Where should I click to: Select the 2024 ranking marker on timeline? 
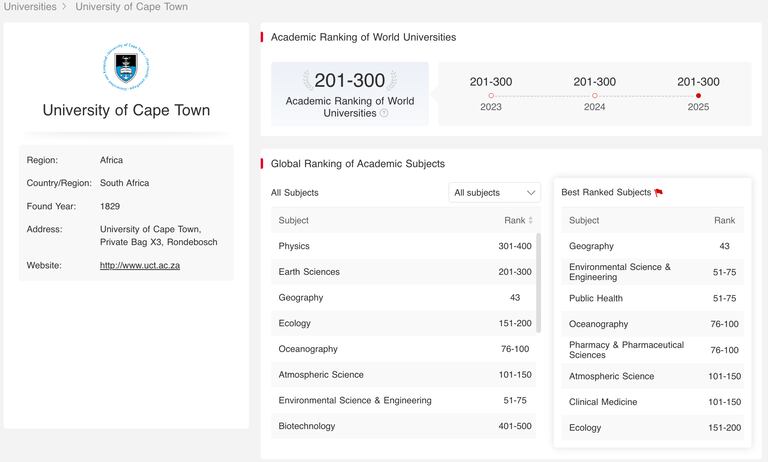595,96
